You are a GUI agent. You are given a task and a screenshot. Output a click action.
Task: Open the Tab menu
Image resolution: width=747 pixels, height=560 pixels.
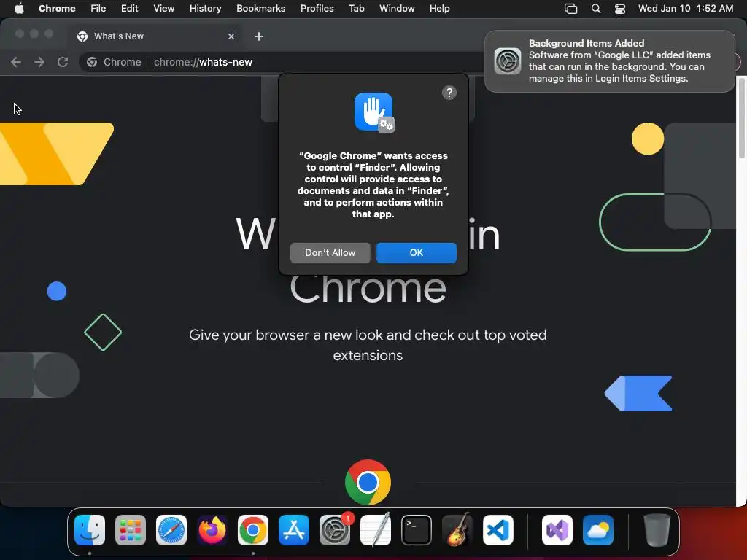click(356, 9)
